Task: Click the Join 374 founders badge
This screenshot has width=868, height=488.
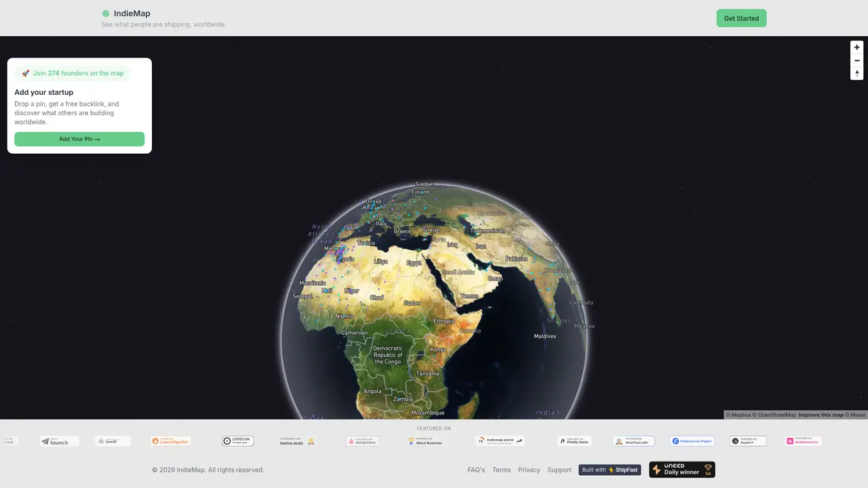Action: (x=73, y=73)
